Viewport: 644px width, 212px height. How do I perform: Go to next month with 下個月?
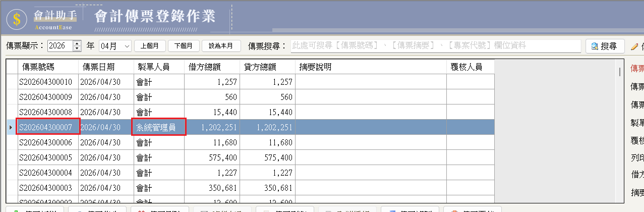coord(184,46)
